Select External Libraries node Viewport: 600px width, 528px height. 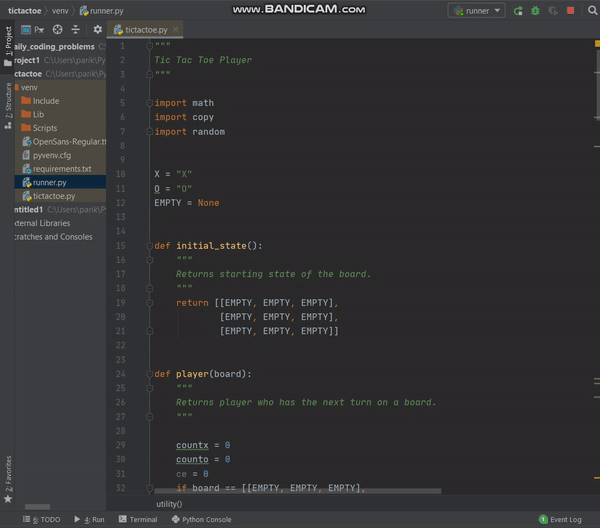click(x=60, y=223)
